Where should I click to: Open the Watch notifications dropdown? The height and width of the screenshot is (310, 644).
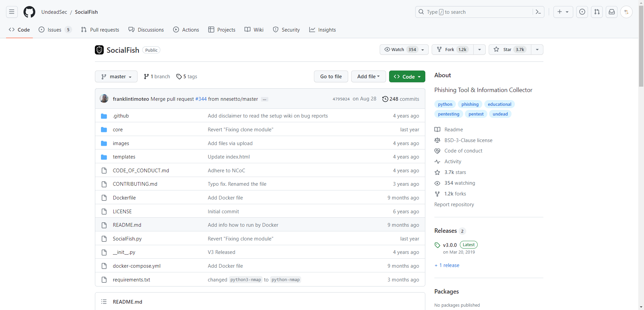[404, 50]
